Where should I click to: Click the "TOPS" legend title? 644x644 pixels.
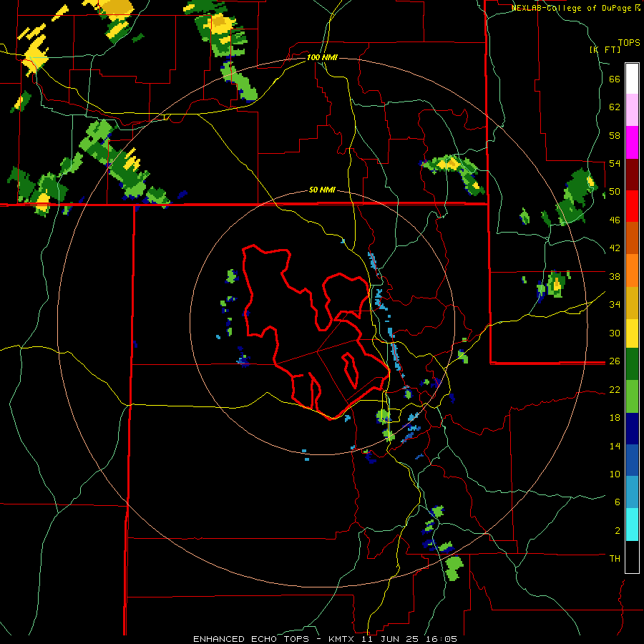(629, 42)
